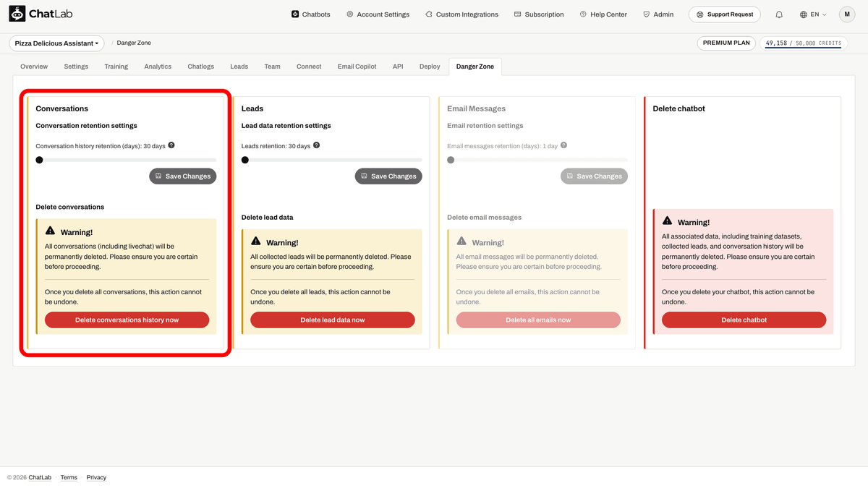Switch to the Chatlogs tab
This screenshot has height=488, width=868.
point(201,67)
